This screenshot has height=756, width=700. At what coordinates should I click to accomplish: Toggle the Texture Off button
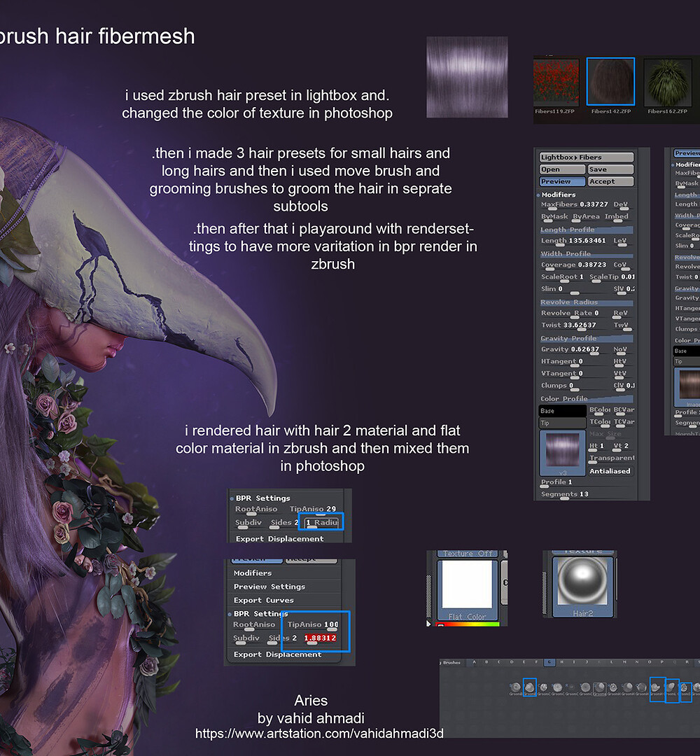[467, 554]
